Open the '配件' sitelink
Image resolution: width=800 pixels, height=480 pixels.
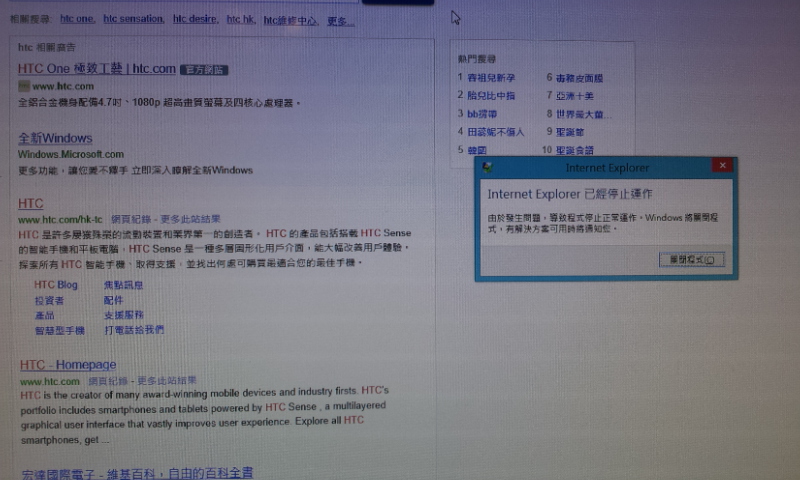point(113,300)
